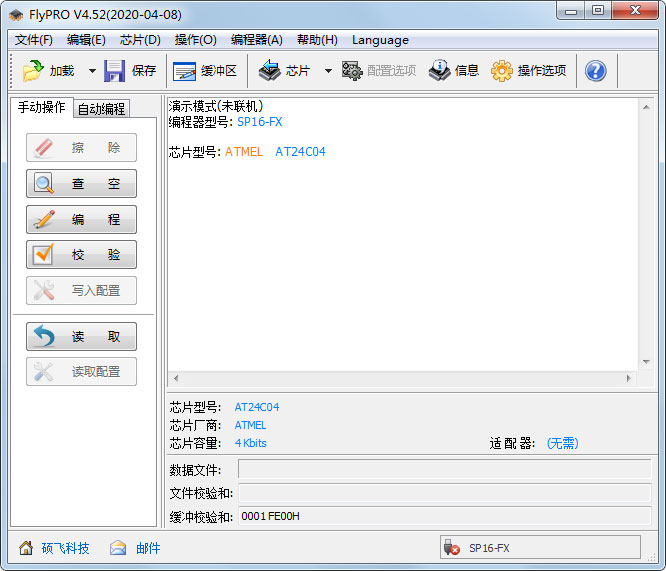
Task: Click the (无需) adapter value
Action: [x=562, y=443]
